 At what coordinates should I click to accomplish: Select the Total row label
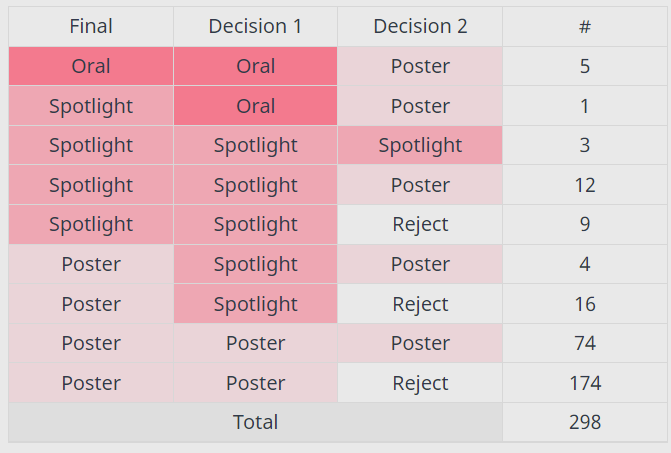pos(255,422)
